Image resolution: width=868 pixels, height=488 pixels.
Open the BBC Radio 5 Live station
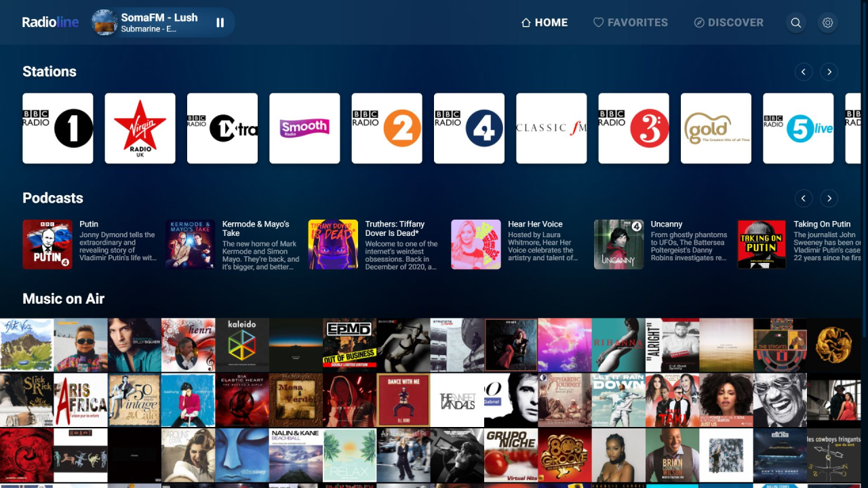click(x=798, y=127)
